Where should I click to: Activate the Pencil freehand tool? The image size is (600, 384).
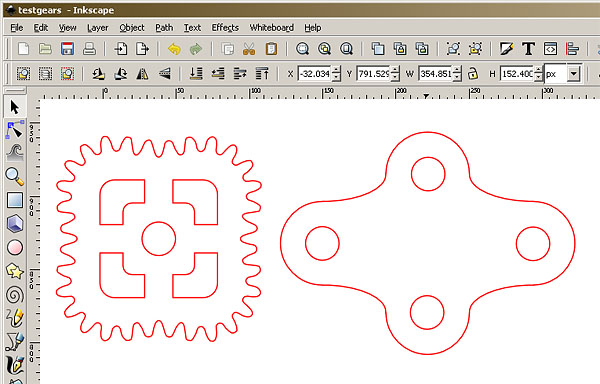point(15,318)
